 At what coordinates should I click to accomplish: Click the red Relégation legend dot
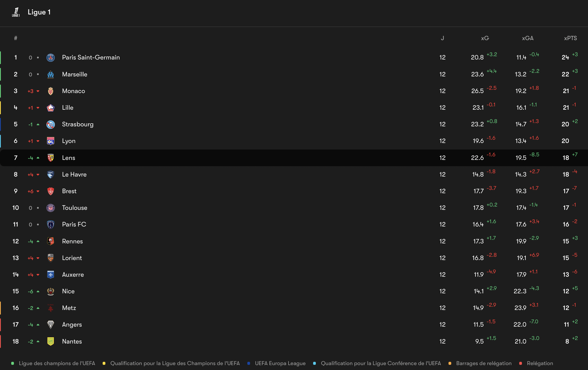pos(521,363)
